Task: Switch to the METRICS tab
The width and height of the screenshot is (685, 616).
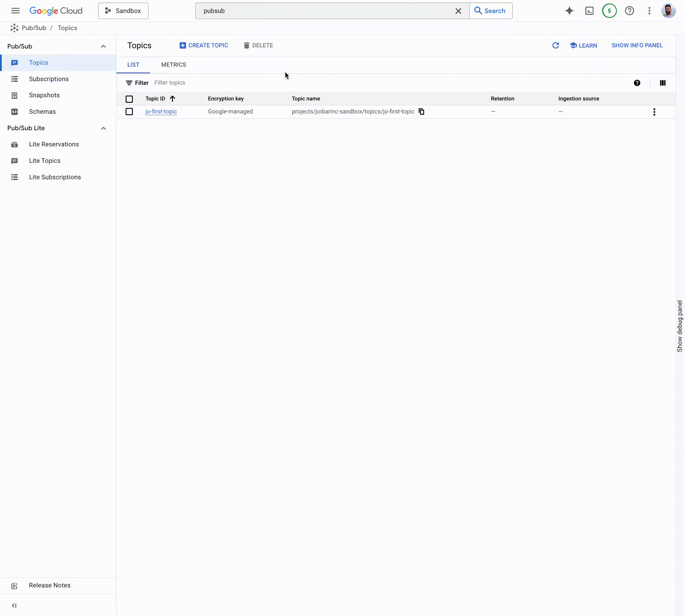Action: 173,65
